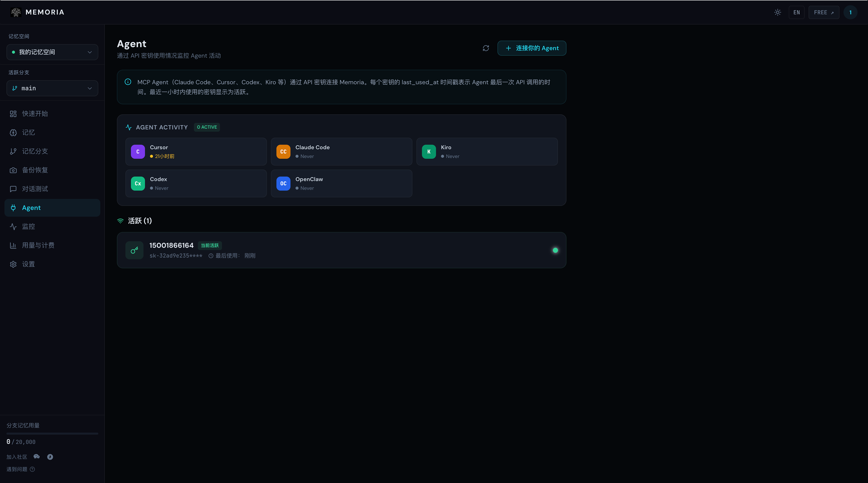This screenshot has width=868, height=483.
Task: Click the second community icon beside WeChat
Action: [x=50, y=457]
